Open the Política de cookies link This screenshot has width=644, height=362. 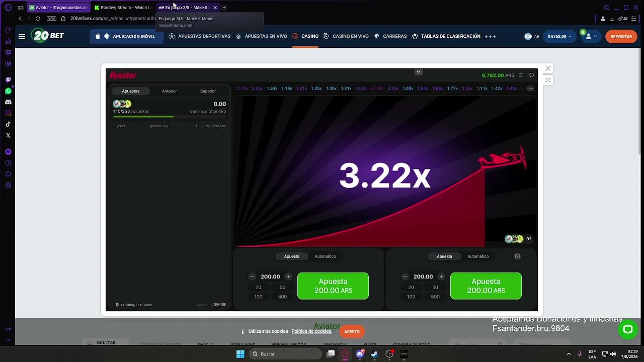click(311, 331)
